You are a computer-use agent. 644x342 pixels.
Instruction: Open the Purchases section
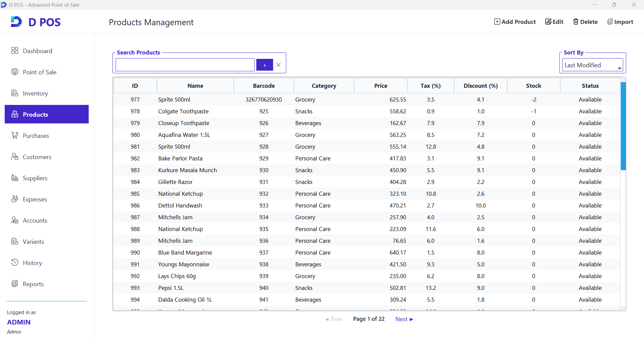tap(47, 136)
